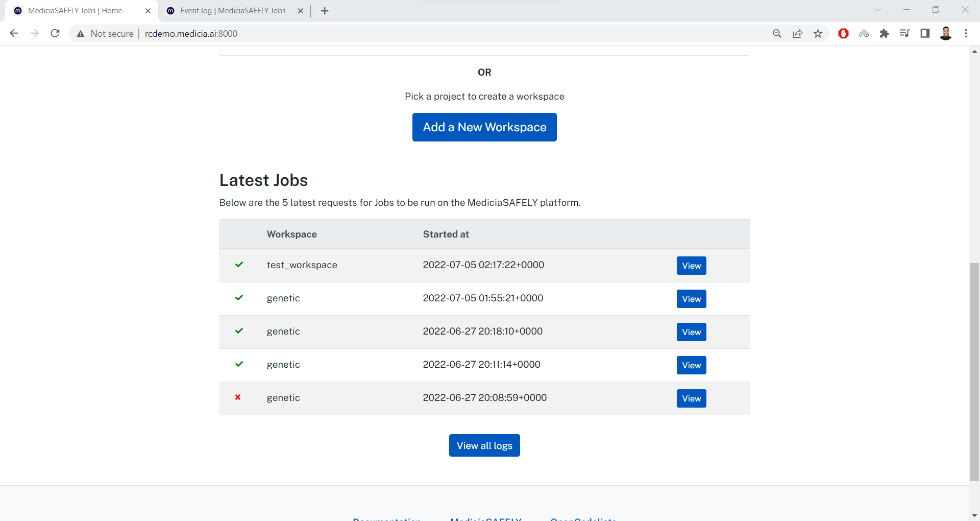This screenshot has width=980, height=521.
Task: Click scrollbar up arrow
Action: pos(974,51)
